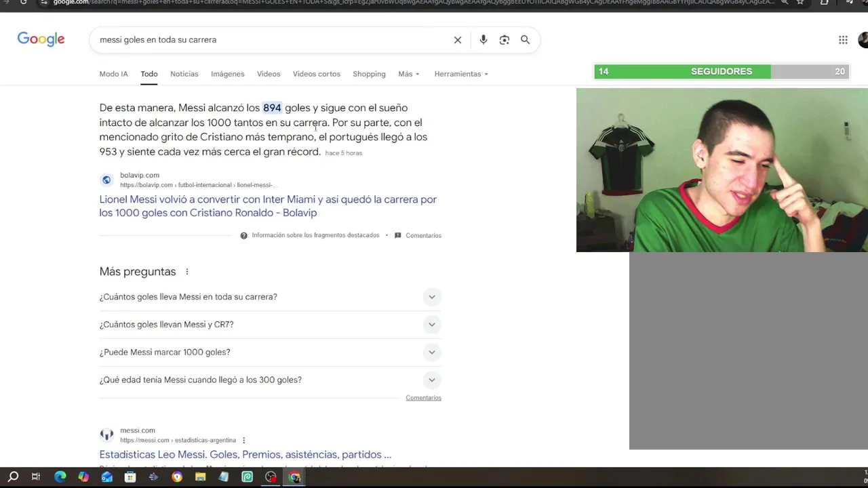Viewport: 868px width, 488px height.
Task: Open the Más dropdown in search tabs
Action: [409, 74]
